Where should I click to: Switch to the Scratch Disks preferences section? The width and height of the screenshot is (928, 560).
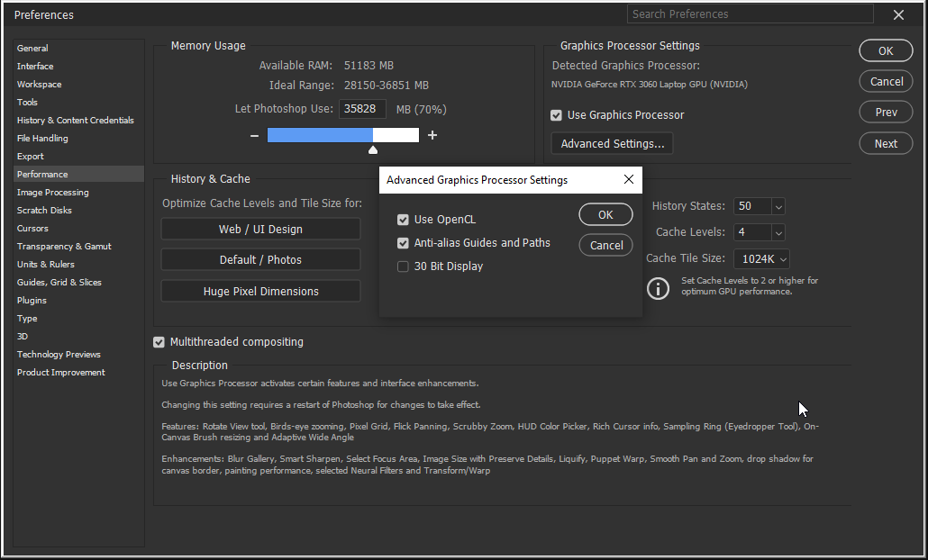pyautogui.click(x=48, y=210)
